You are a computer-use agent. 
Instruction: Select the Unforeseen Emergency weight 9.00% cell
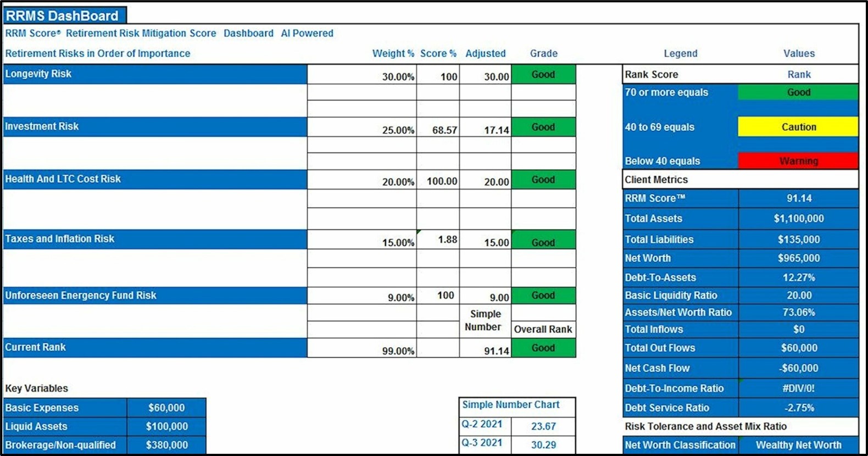(362, 296)
